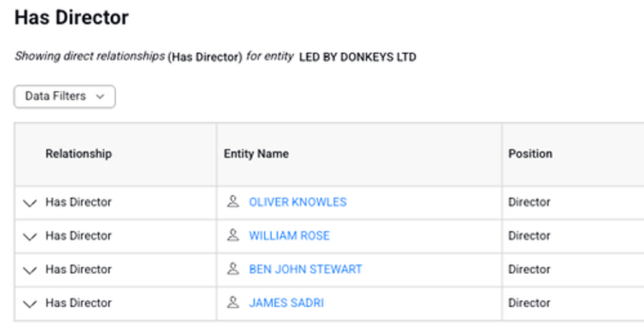Click person icon beside JAMES SADRI
This screenshot has height=330, width=644.
(x=233, y=303)
